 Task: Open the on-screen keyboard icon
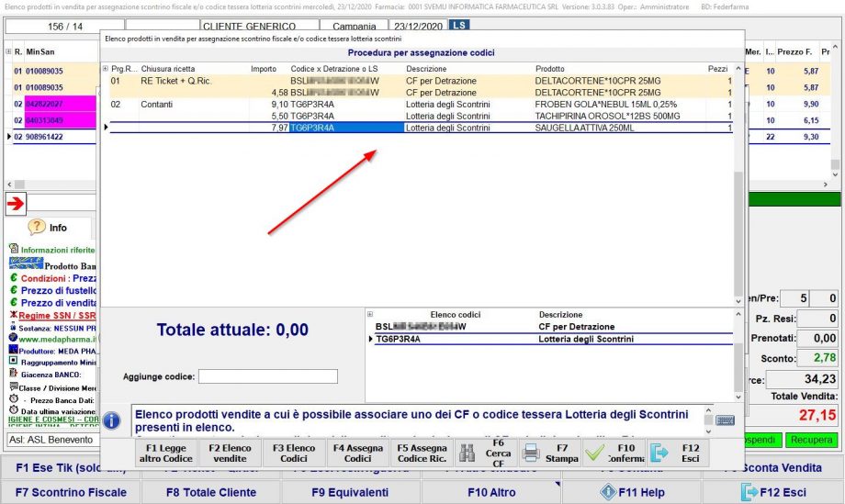coord(726,420)
